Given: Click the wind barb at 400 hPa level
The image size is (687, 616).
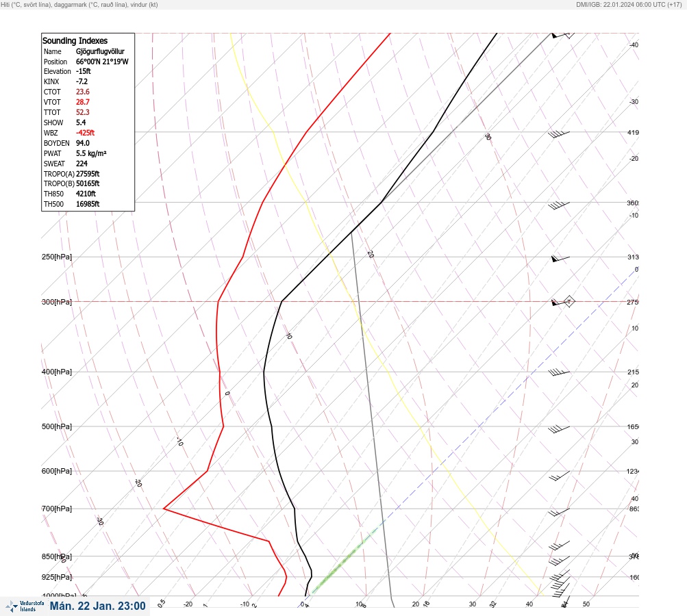Looking at the screenshot, I should coord(559,372).
